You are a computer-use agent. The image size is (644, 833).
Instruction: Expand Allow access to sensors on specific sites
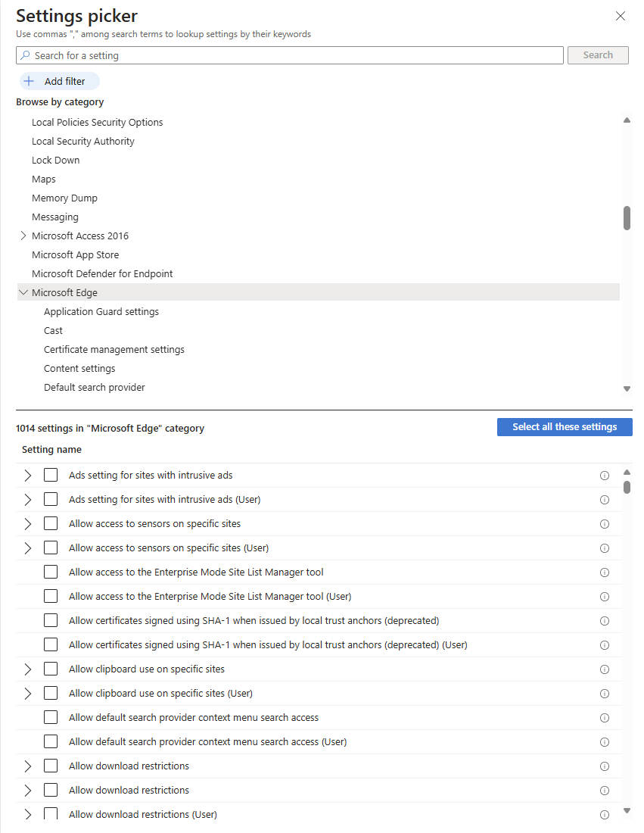(28, 524)
